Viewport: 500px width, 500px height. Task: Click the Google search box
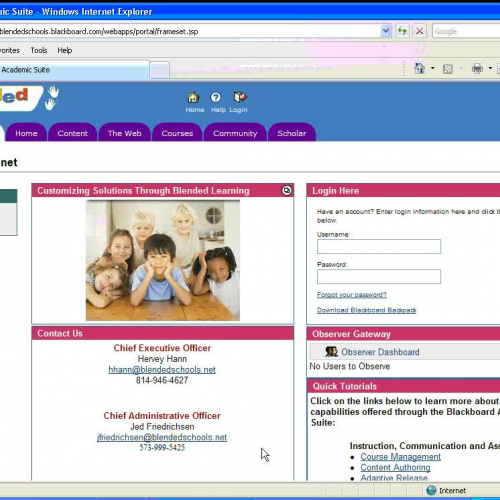466,31
